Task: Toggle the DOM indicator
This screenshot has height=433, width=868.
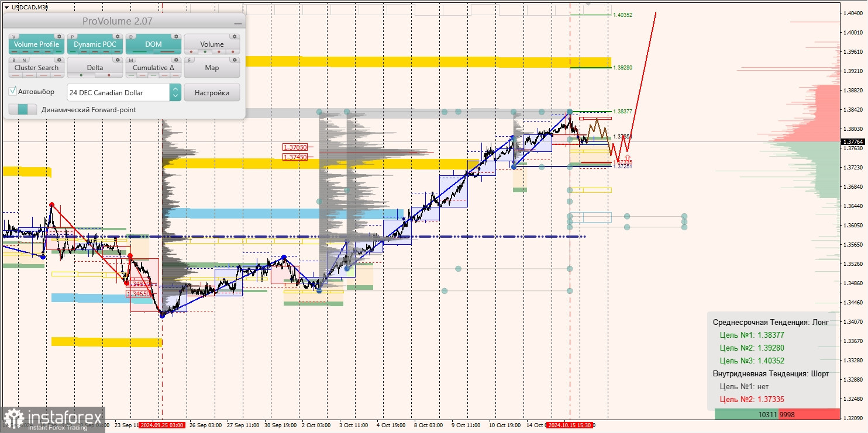Action: pos(153,44)
